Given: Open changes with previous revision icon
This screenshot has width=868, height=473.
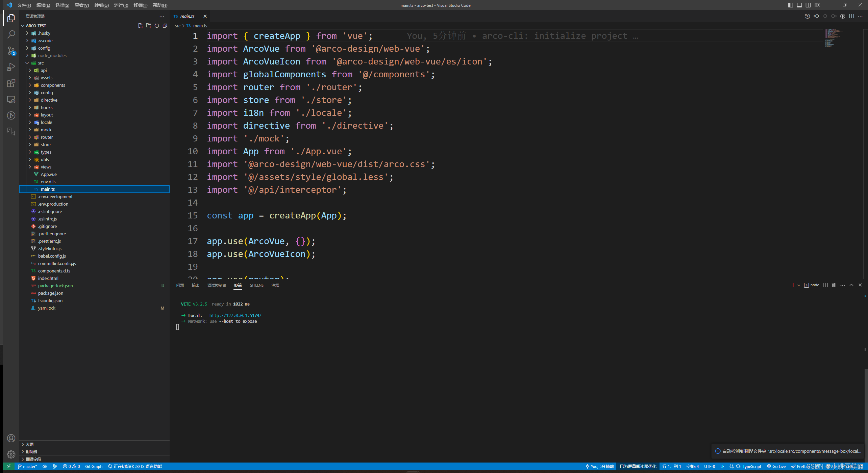Looking at the screenshot, I should (816, 16).
